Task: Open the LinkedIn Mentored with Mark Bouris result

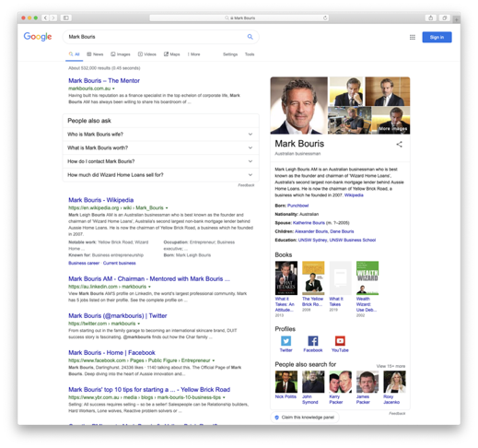Action: [149, 278]
